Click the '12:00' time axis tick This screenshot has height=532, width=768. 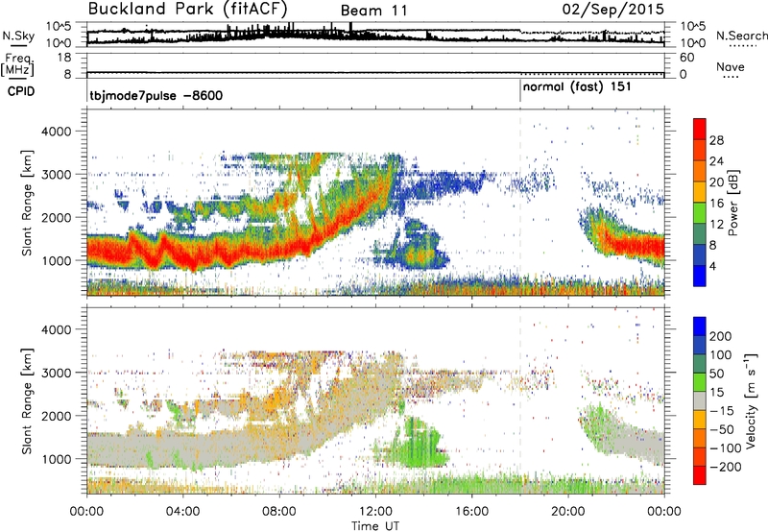tap(375, 512)
